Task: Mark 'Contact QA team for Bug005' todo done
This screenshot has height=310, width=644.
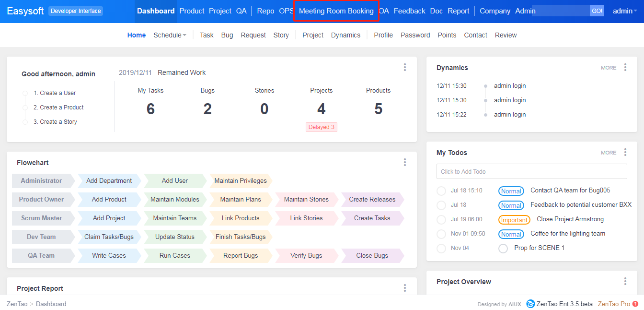Action: pos(441,191)
